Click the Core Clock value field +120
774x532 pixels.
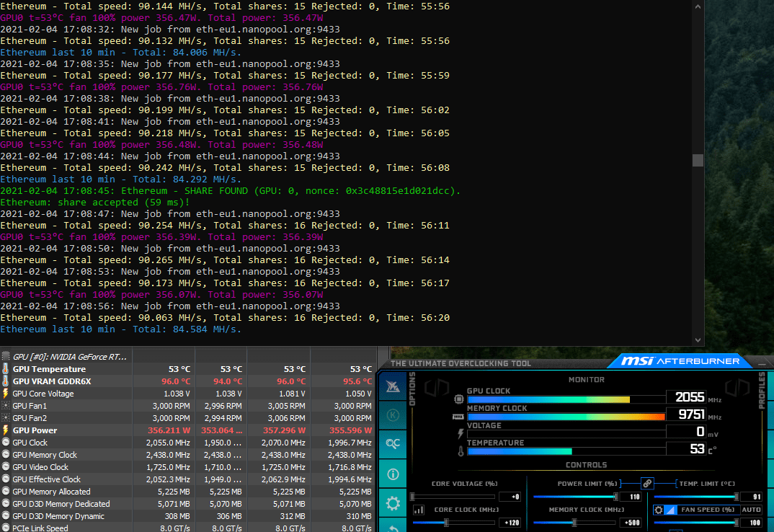click(x=510, y=523)
